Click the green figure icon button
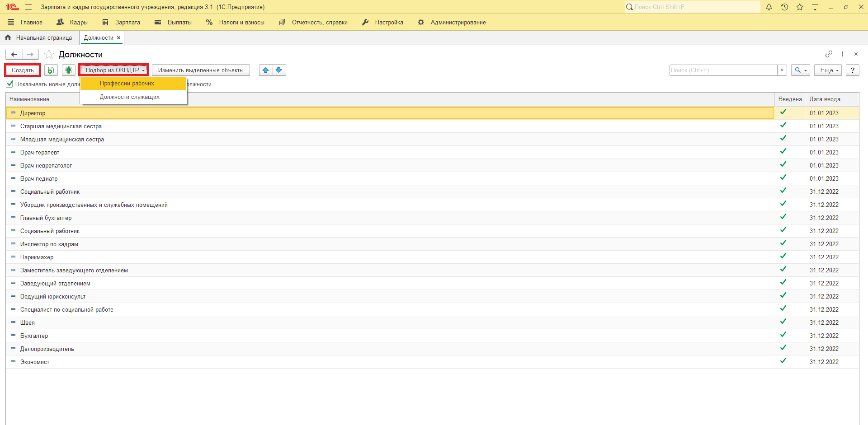The height and width of the screenshot is (425, 868). click(69, 70)
